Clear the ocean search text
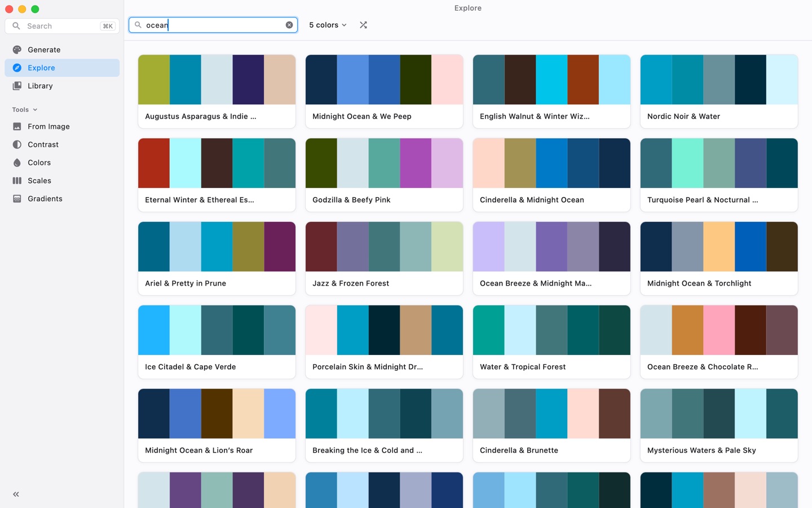The width and height of the screenshot is (812, 508). 289,25
